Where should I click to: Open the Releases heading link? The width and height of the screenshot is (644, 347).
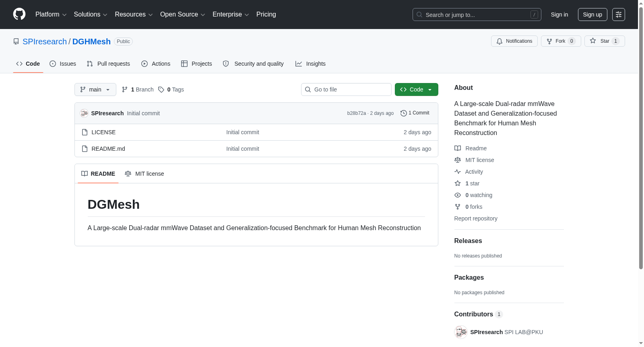click(468, 241)
